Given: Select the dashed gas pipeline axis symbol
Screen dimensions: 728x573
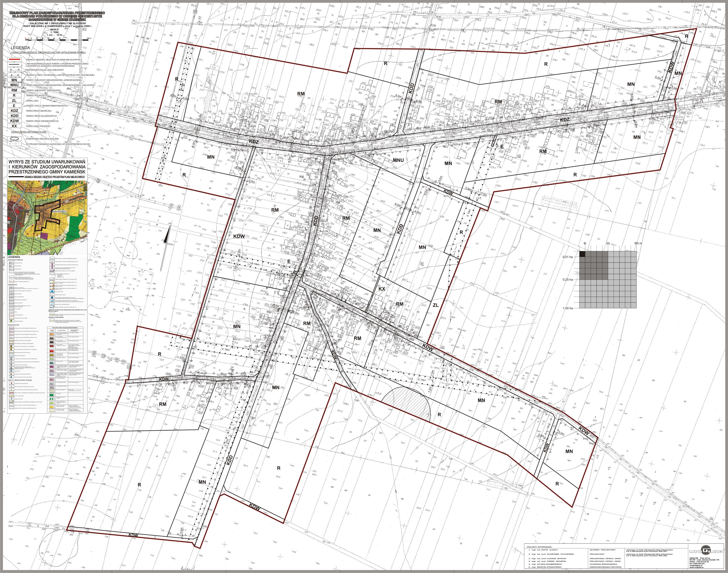Looking at the screenshot, I should point(14,144).
